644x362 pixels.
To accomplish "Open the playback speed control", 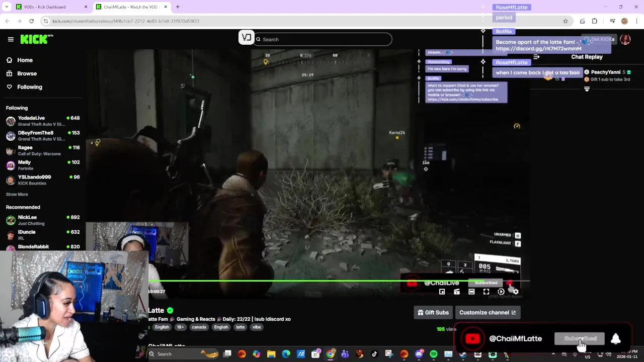I will (x=501, y=292).
